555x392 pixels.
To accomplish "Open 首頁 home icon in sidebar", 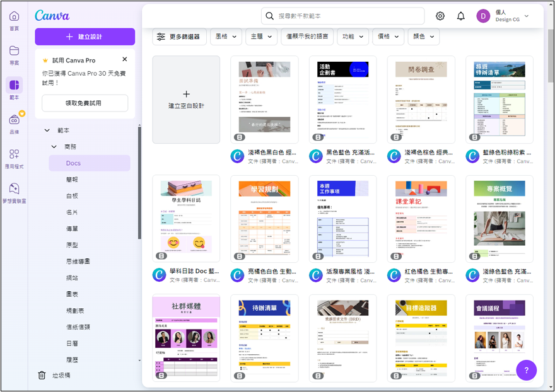I will click(x=14, y=17).
